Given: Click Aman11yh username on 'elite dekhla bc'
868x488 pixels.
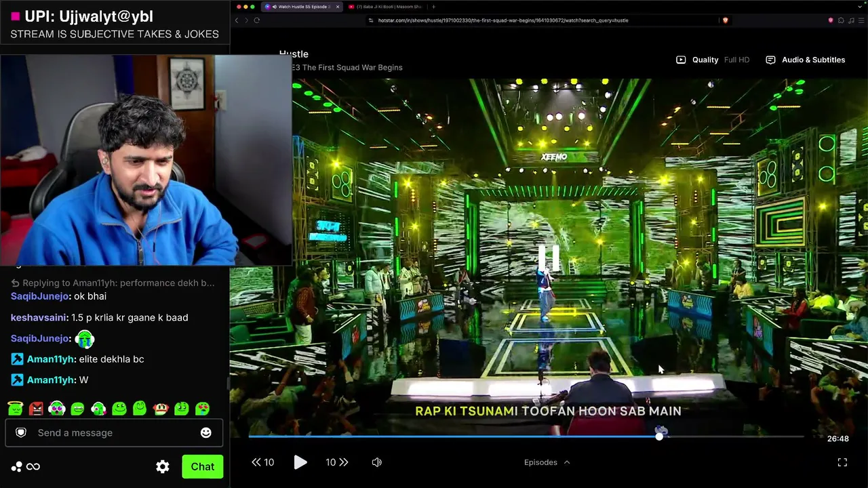Looking at the screenshot, I should pos(50,359).
